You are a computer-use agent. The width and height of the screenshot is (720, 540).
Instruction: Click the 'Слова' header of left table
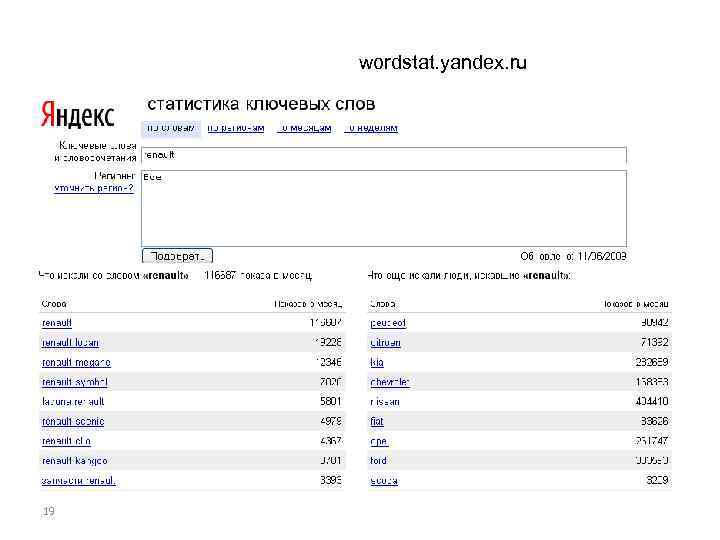pyautogui.click(x=54, y=304)
